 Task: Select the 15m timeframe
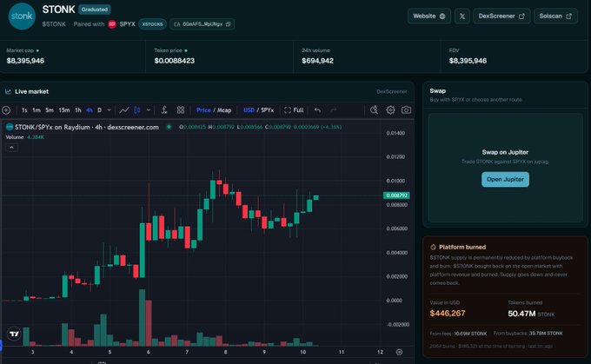click(64, 110)
